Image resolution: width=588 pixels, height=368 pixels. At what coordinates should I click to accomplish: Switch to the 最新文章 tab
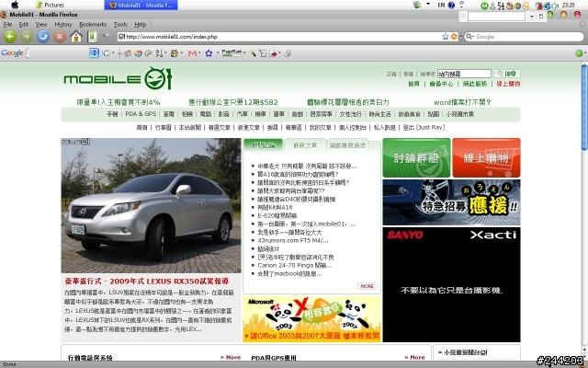pyautogui.click(x=305, y=145)
